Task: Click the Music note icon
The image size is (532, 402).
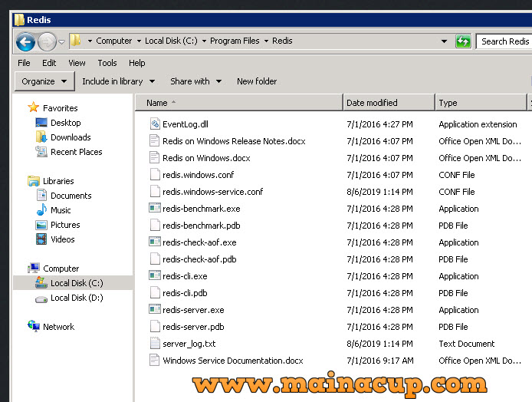Action: click(41, 209)
